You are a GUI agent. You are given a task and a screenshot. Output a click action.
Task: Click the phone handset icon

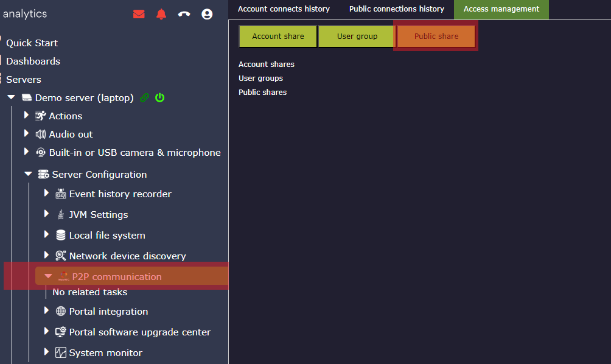tap(184, 14)
